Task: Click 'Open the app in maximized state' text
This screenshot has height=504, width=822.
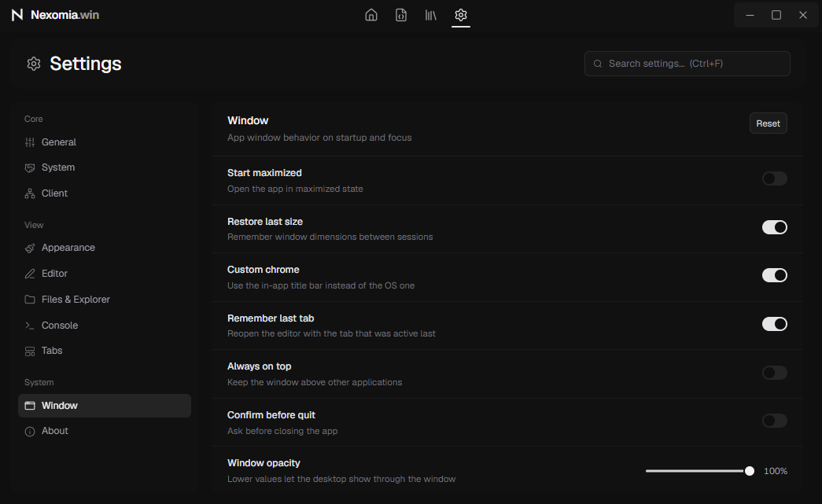Action: (x=295, y=189)
